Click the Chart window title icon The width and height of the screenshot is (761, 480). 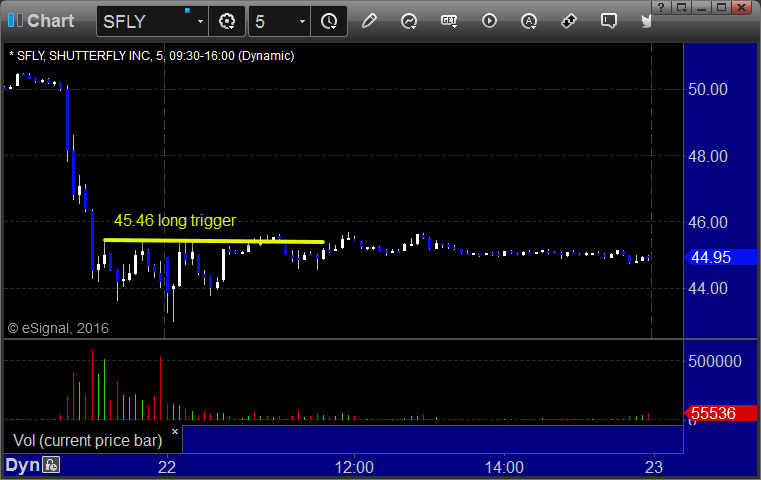(15, 20)
